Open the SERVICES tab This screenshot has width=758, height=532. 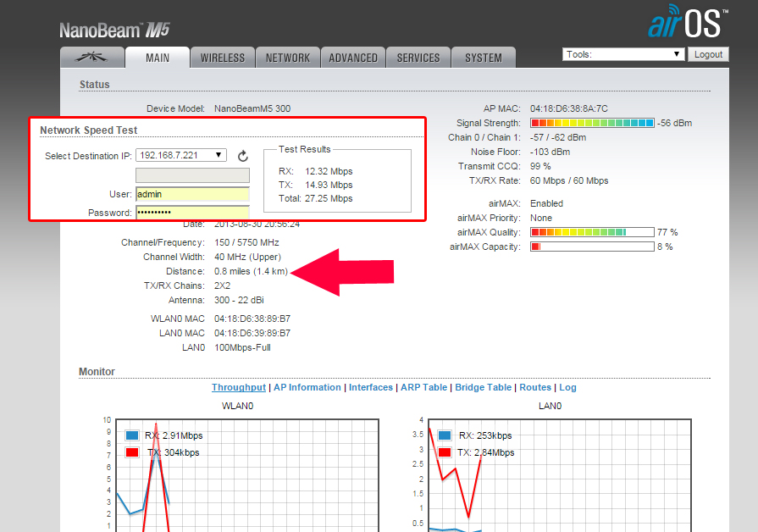pyautogui.click(x=418, y=58)
